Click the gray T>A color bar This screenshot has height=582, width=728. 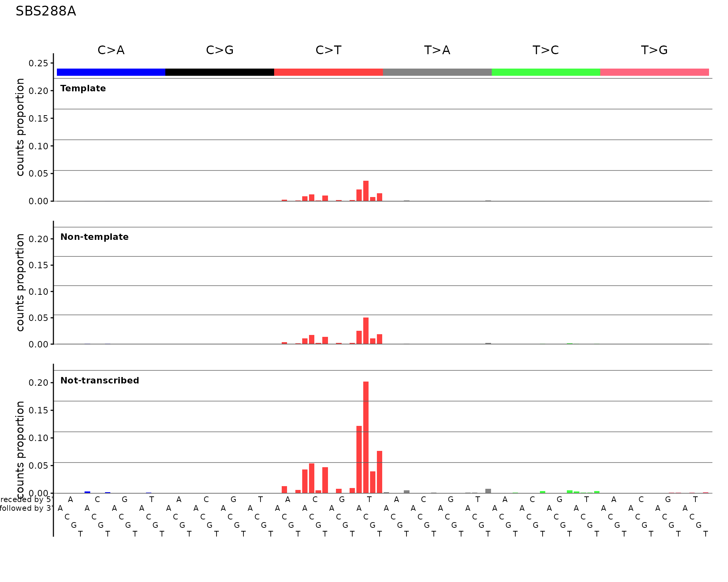437,72
